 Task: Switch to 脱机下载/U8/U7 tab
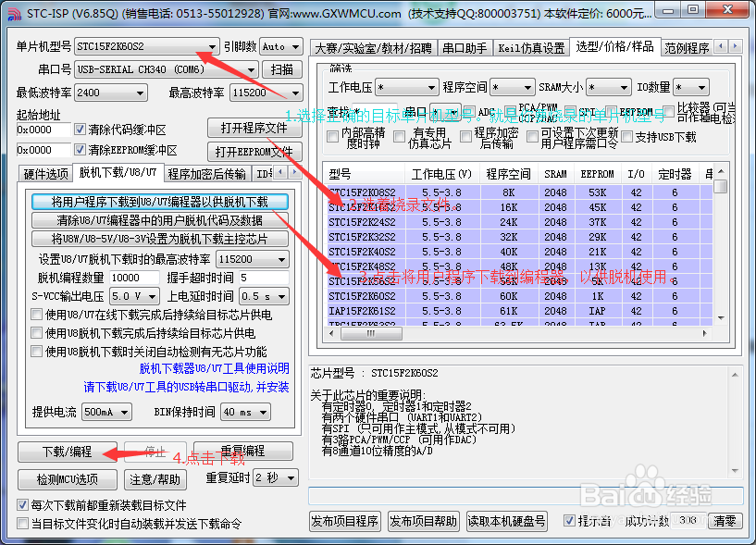click(x=118, y=172)
